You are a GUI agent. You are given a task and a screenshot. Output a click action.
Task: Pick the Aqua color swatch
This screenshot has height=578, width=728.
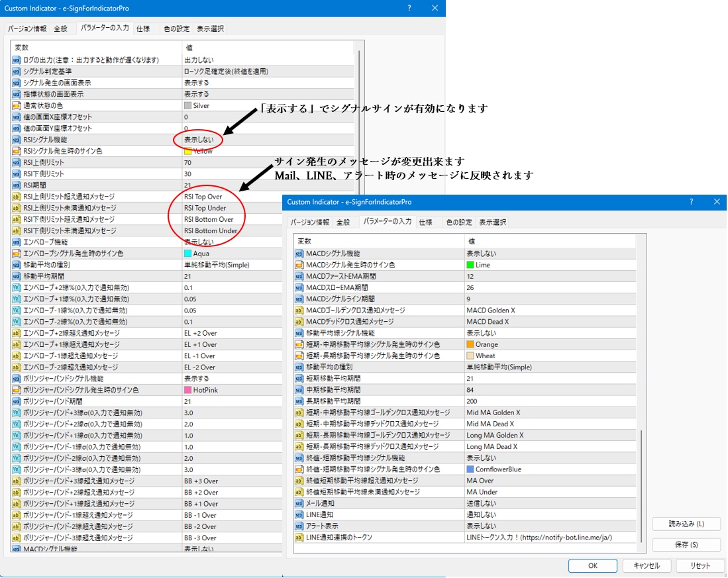187,254
